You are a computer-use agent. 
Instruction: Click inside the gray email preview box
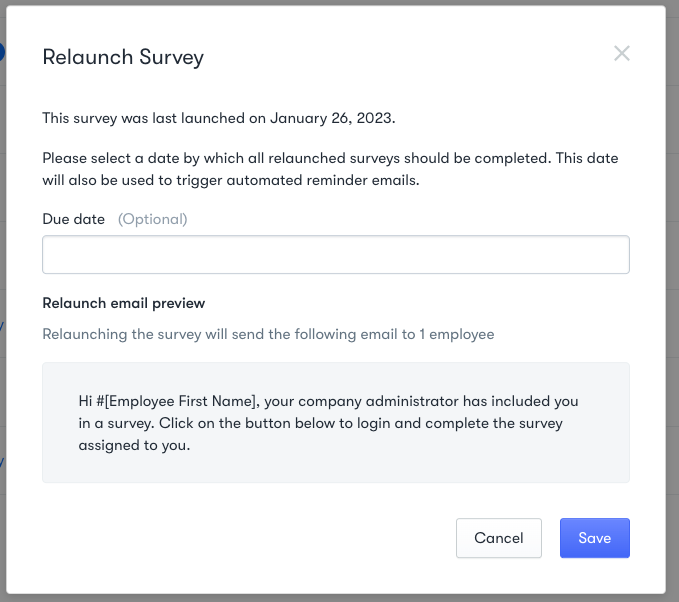pyautogui.click(x=336, y=422)
